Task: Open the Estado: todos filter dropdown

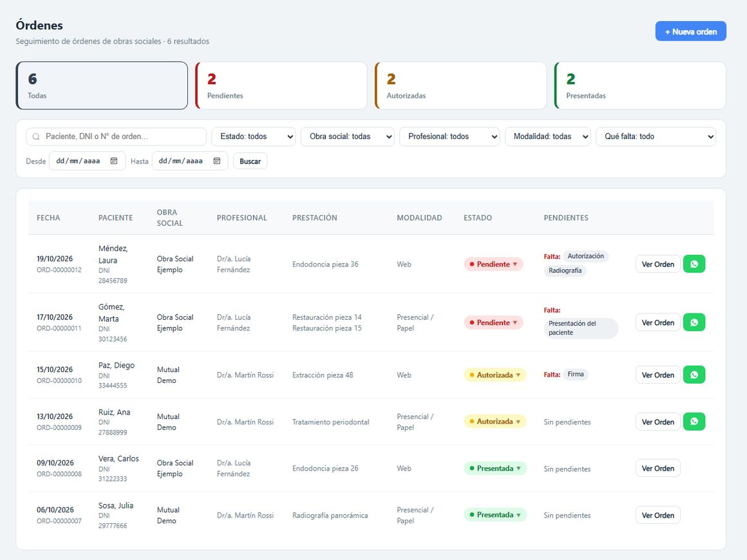Action: click(254, 136)
